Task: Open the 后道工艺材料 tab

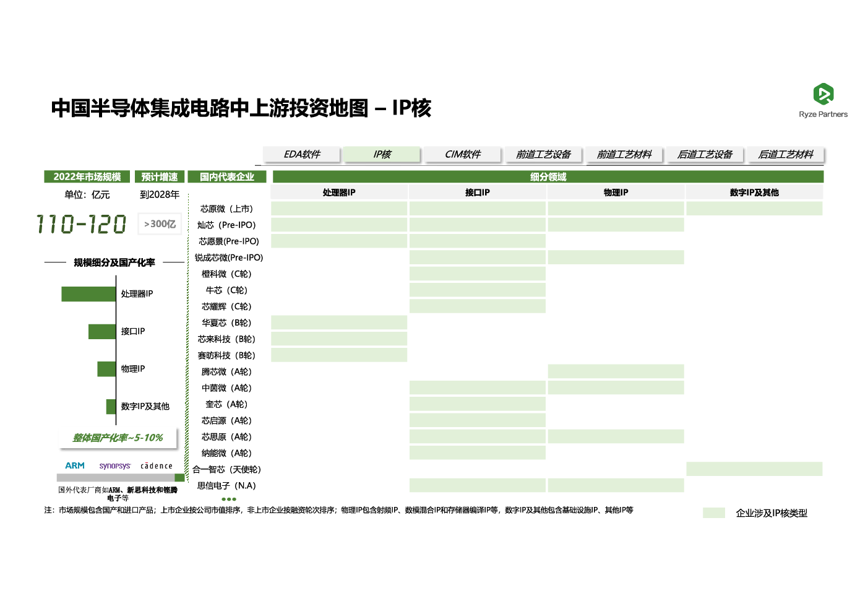Action: click(x=785, y=154)
